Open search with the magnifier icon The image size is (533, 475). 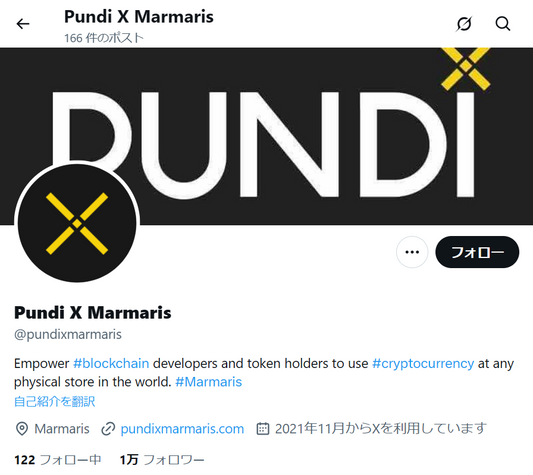[x=503, y=24]
